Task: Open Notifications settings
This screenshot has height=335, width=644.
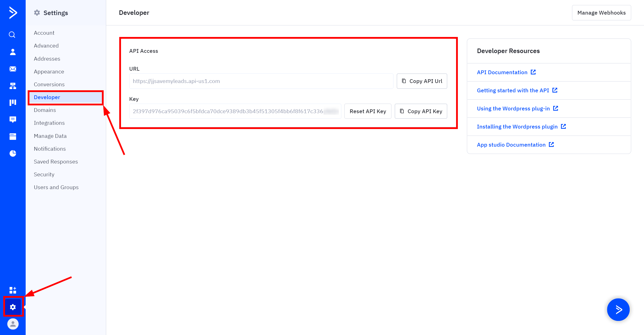Action: point(50,149)
